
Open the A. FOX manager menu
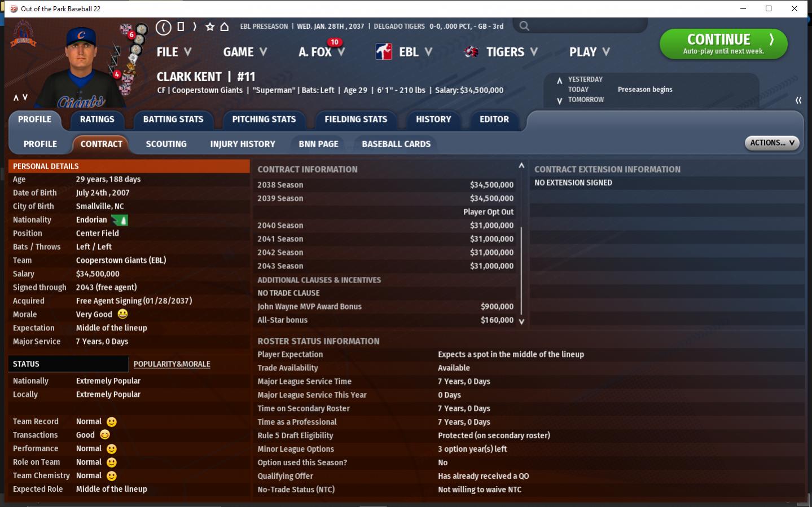point(321,52)
